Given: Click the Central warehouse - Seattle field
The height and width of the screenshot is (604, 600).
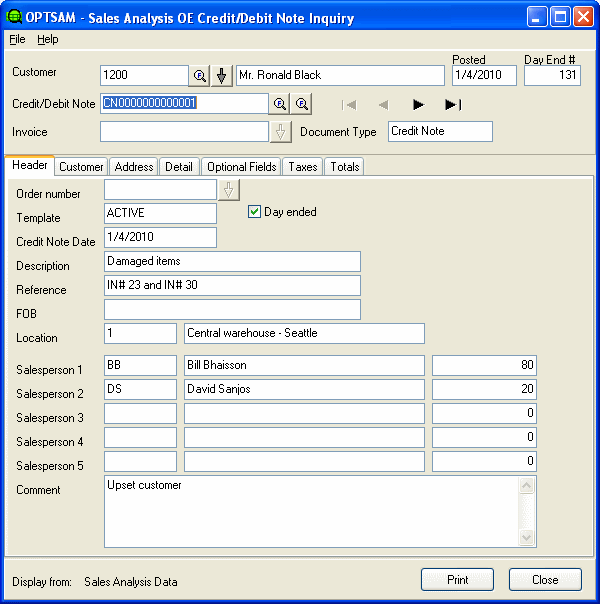Looking at the screenshot, I should (304, 334).
